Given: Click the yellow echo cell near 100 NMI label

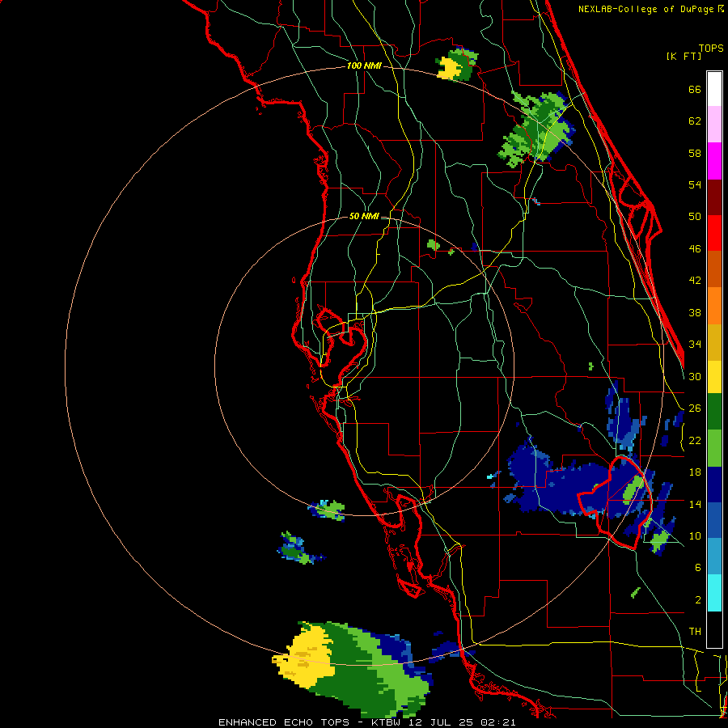Looking at the screenshot, I should [448, 68].
